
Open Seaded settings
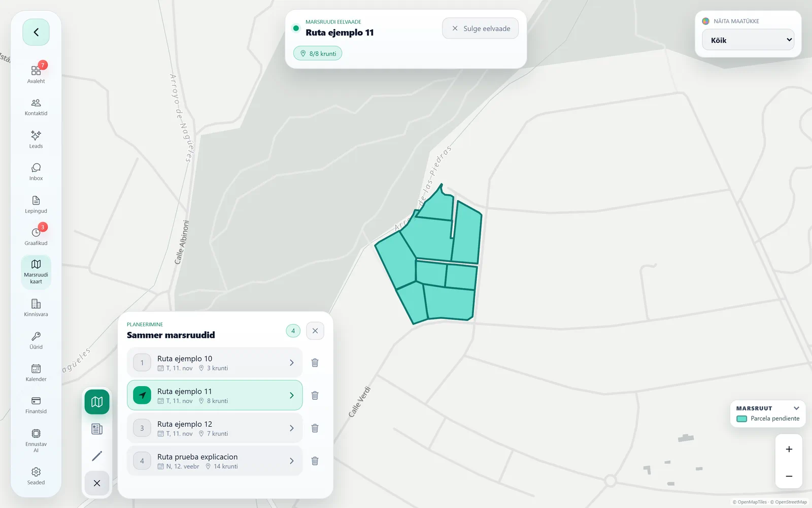(x=36, y=476)
